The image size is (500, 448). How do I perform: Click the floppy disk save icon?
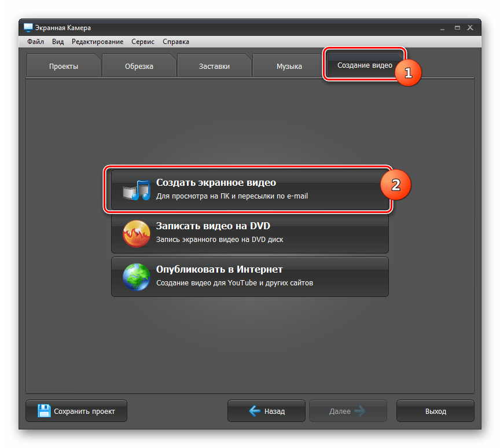44,411
